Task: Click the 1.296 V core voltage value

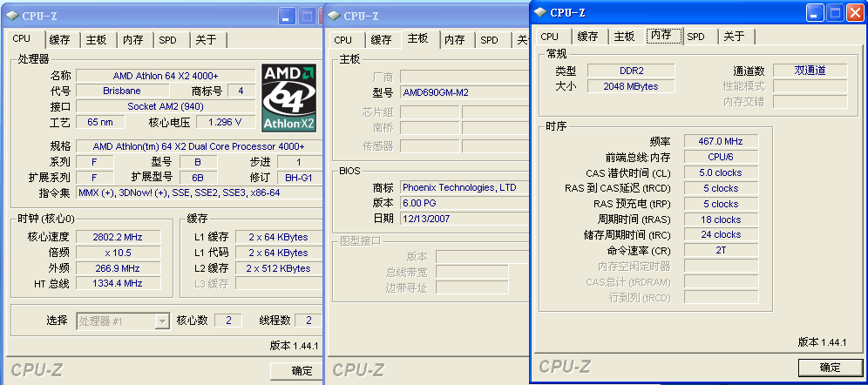Action: point(225,122)
